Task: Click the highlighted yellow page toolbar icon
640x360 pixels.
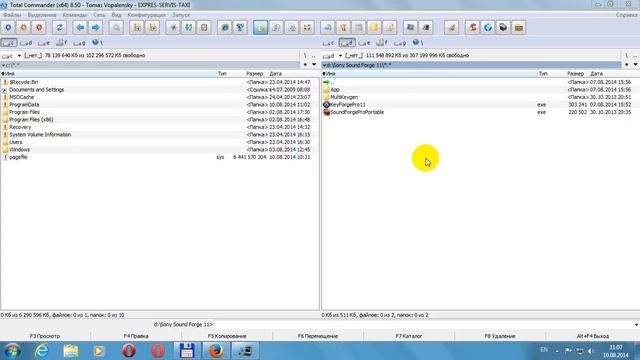Action: (x=260, y=27)
